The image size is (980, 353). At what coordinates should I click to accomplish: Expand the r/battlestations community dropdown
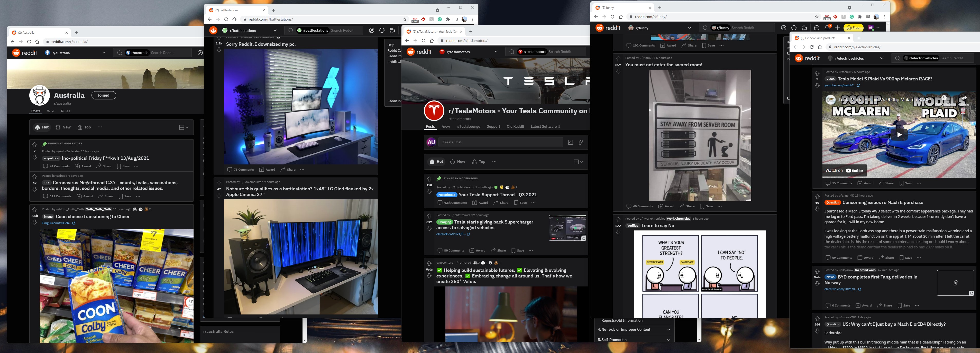(x=275, y=30)
